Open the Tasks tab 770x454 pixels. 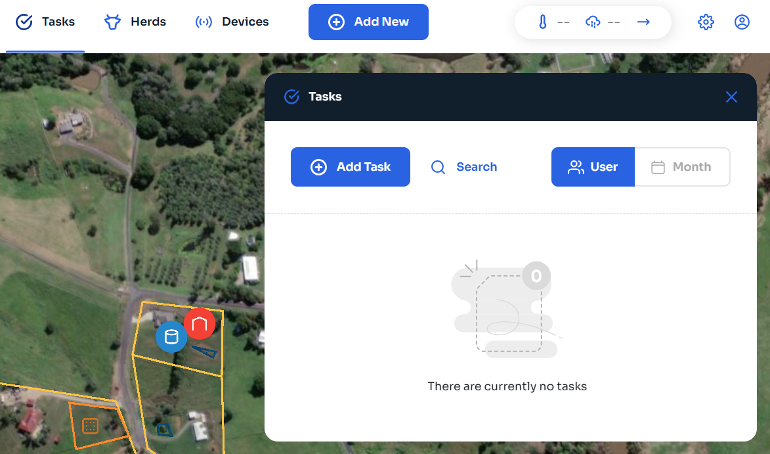(x=46, y=22)
